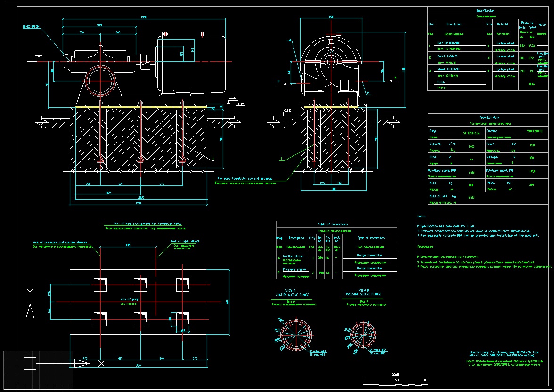554x392 pixels.
Task: Click the "Material" column header in Specification
Action: (x=502, y=24)
